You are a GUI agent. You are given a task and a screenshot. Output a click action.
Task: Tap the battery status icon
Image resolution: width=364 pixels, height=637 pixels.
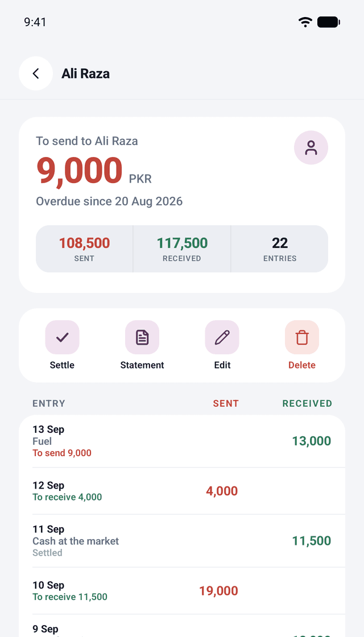click(x=329, y=22)
